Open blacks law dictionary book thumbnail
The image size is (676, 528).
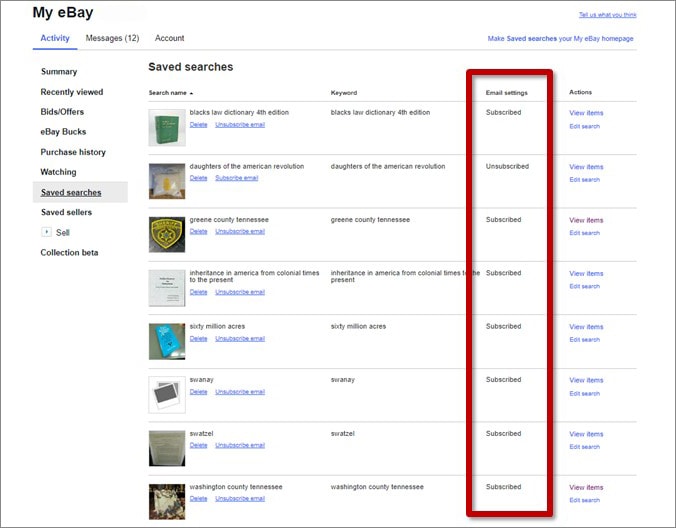[167, 128]
